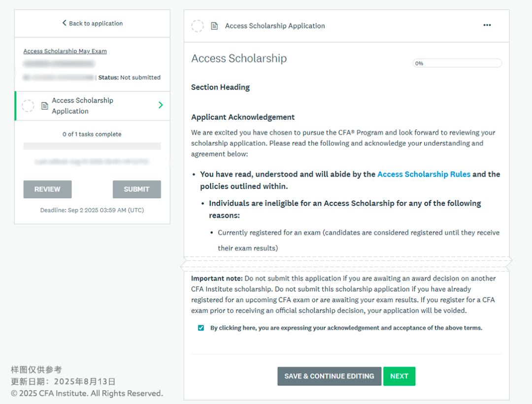Click the back chevron arrow icon
The image size is (532, 404).
click(x=64, y=23)
